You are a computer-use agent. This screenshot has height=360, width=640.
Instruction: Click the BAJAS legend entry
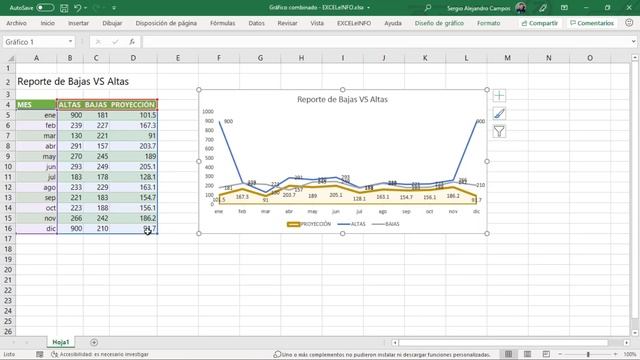pos(386,224)
